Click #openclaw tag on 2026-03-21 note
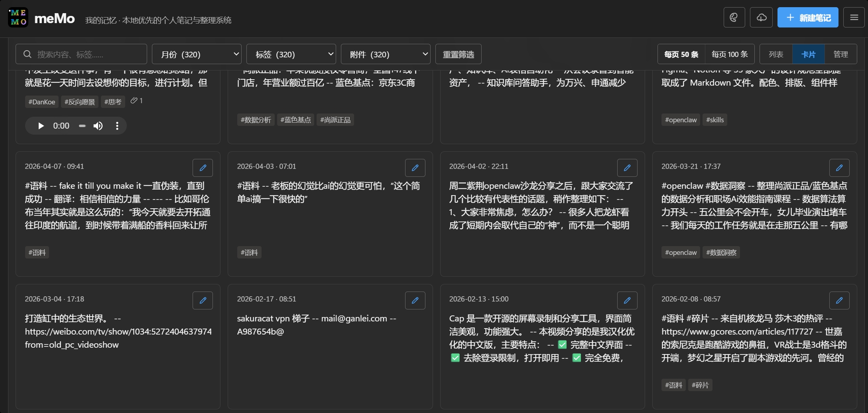 pos(681,252)
